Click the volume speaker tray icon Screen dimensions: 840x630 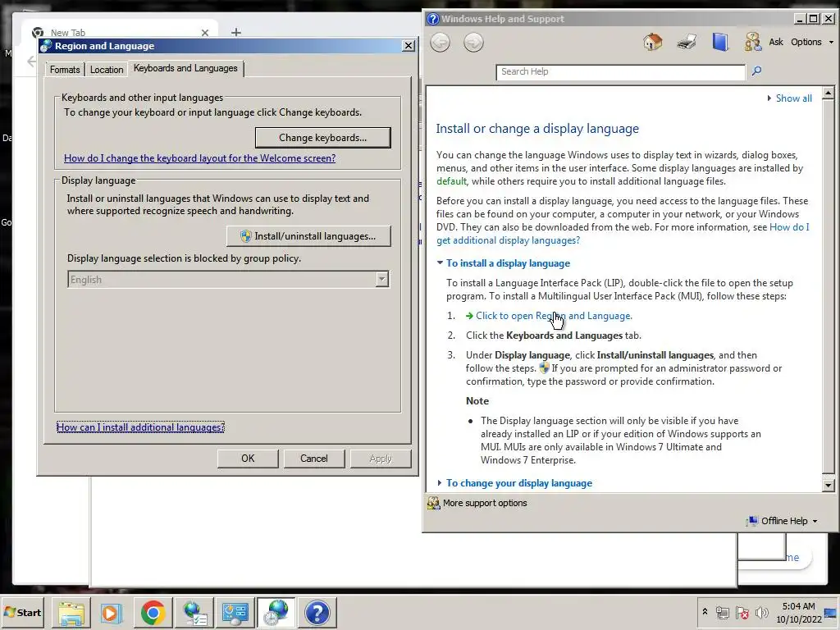click(x=761, y=613)
